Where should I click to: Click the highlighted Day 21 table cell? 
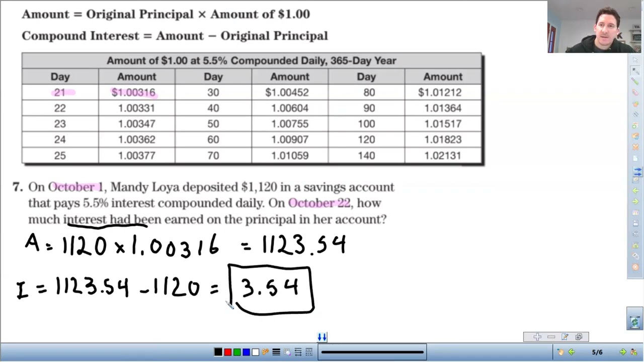point(60,93)
